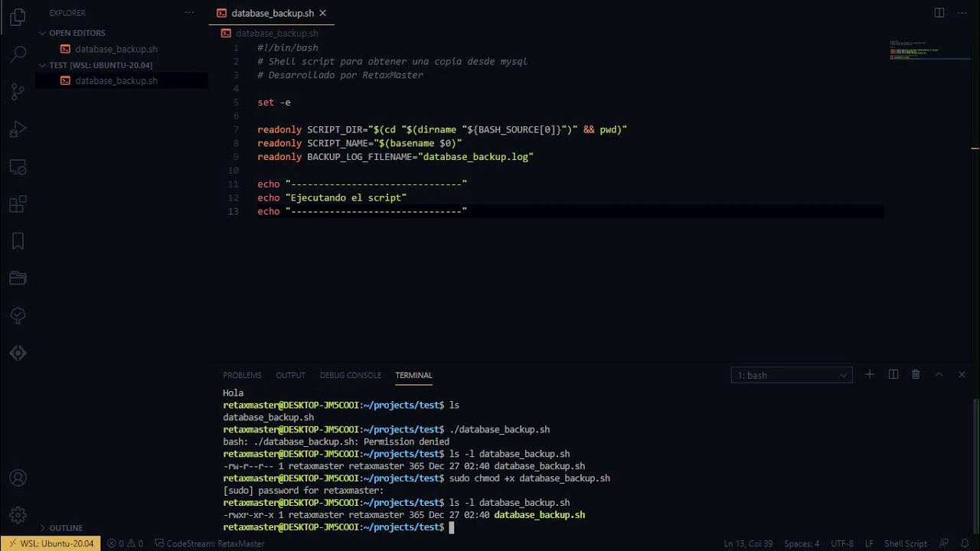The image size is (980, 551).
Task: Change the Shell Script language mode
Action: click(906, 543)
